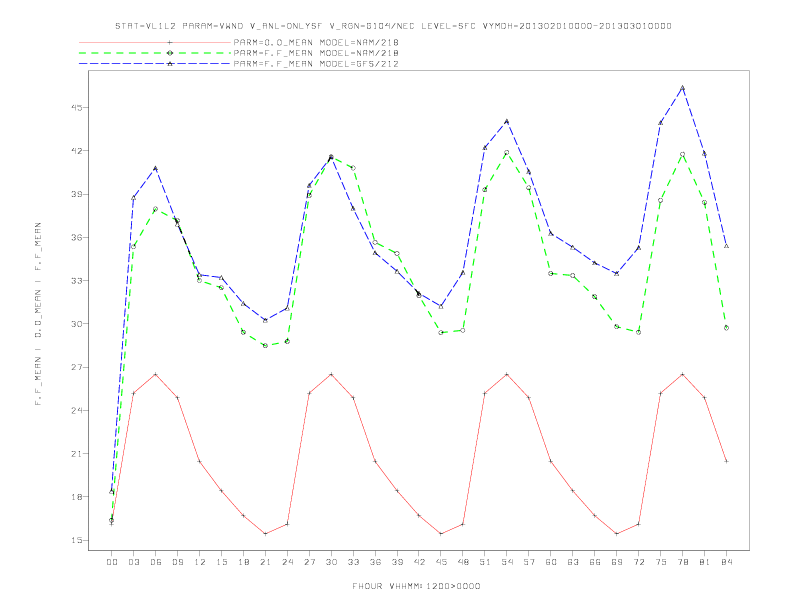Click the green dashed line sample in legend
This screenshot has width=792, height=612.
pos(155,53)
